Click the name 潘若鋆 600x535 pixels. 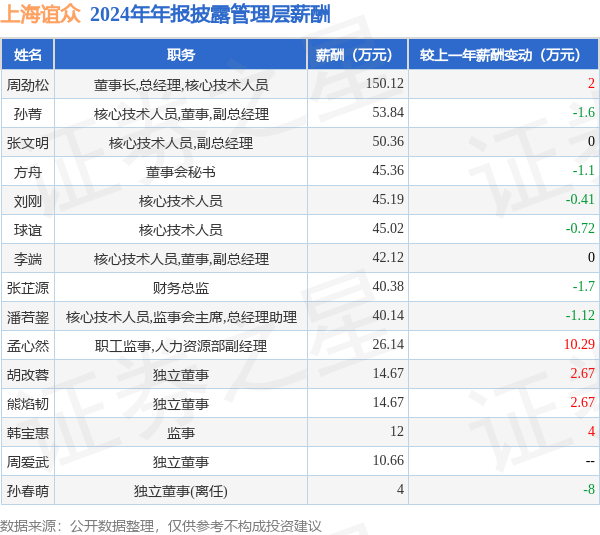(x=28, y=317)
